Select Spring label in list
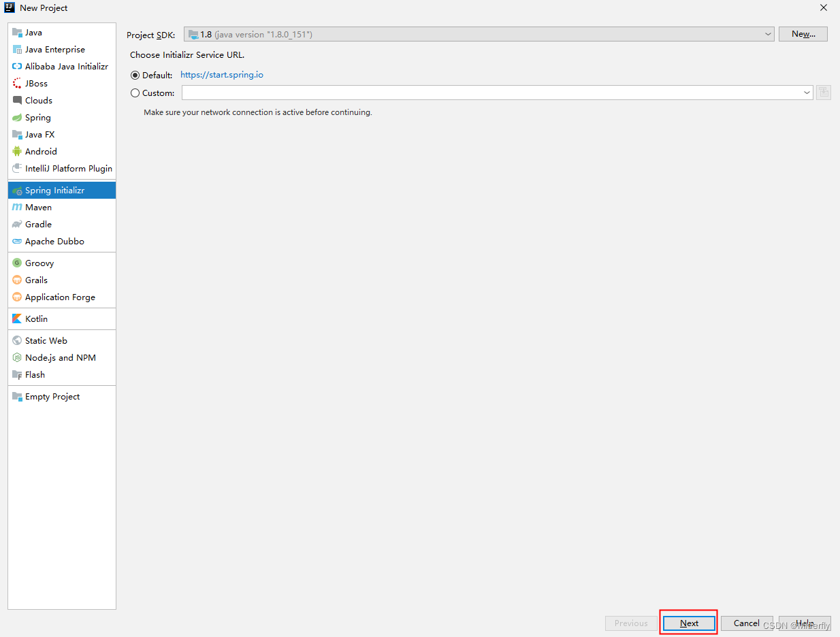Image resolution: width=840 pixels, height=637 pixels. [x=38, y=118]
